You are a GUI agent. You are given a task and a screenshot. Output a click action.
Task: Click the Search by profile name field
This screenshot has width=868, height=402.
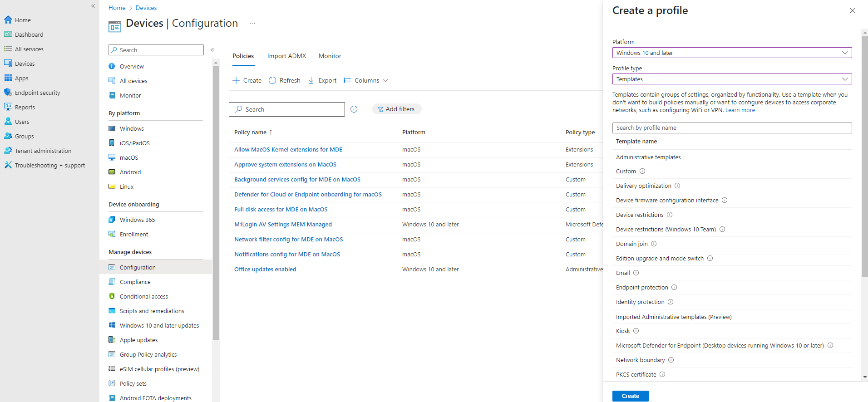click(732, 127)
